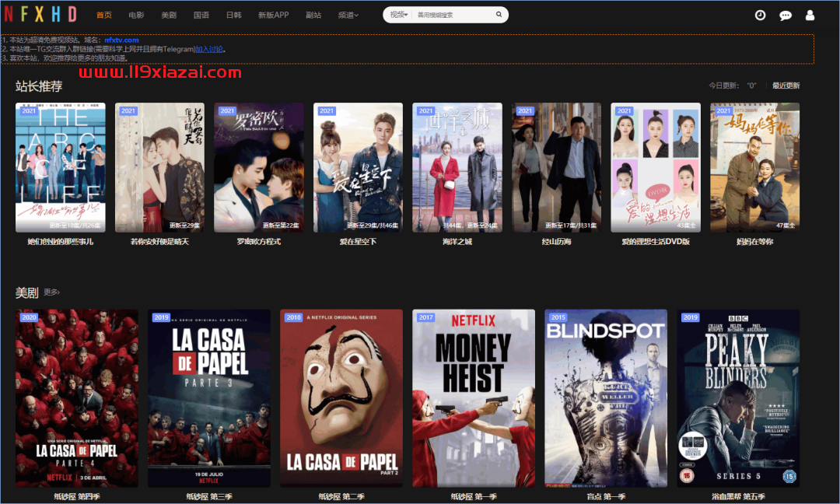Open the 她们创业的那些事儿 poster

61,168
